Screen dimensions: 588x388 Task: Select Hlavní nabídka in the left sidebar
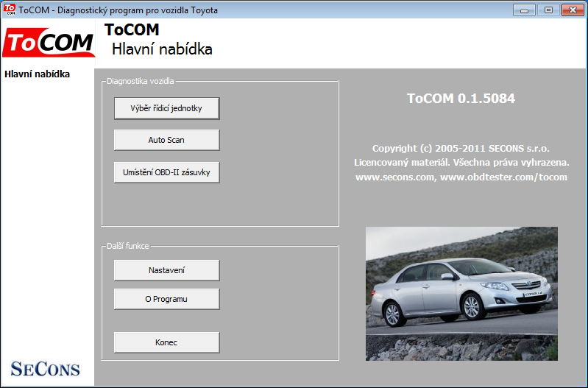37,74
